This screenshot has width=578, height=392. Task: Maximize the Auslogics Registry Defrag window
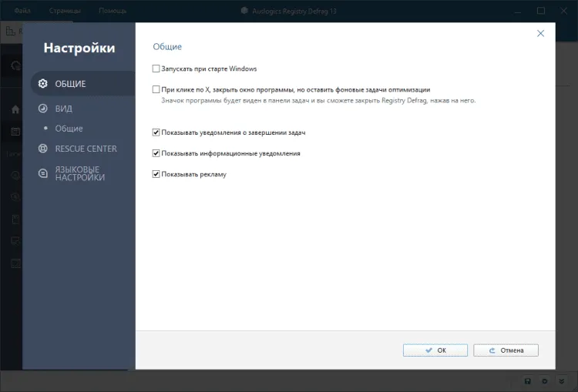[541, 11]
